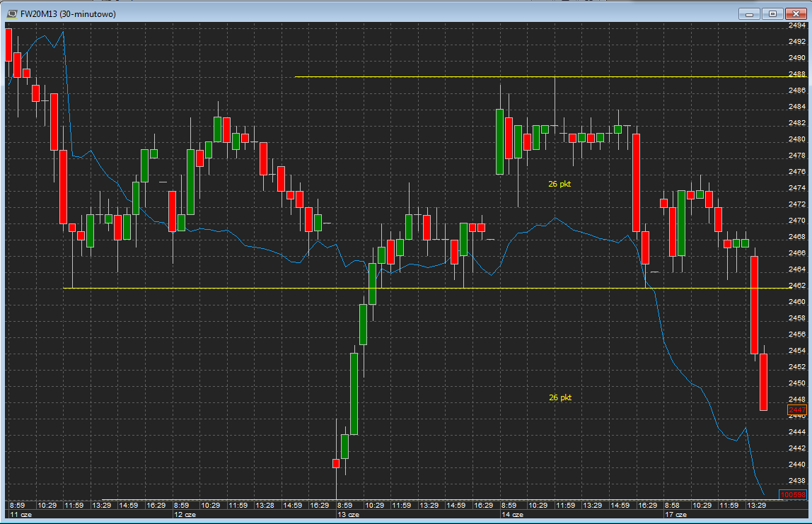This screenshot has height=524, width=812.
Task: Click the 8:58 time axis label
Action: pyautogui.click(x=672, y=506)
